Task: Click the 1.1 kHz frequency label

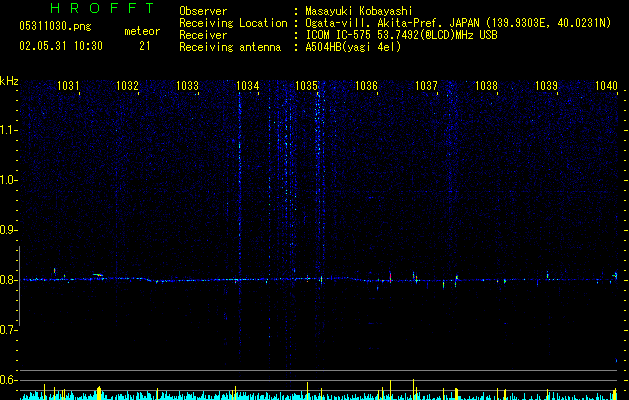Action: [x=9, y=130]
